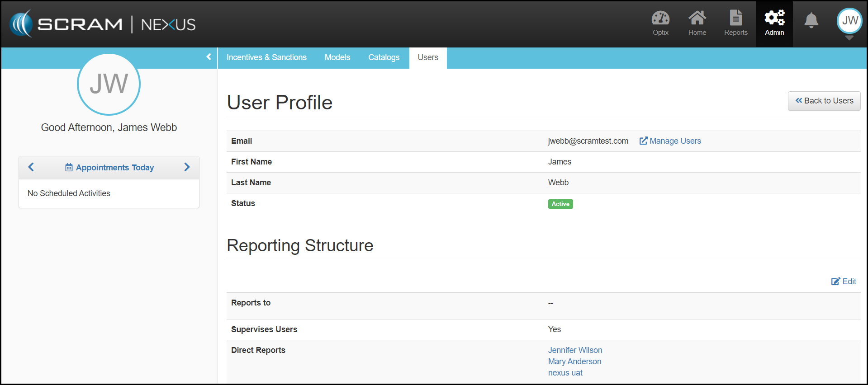Click the calendar icon beside Appointments Today
Viewport: 868px width, 385px height.
click(69, 168)
